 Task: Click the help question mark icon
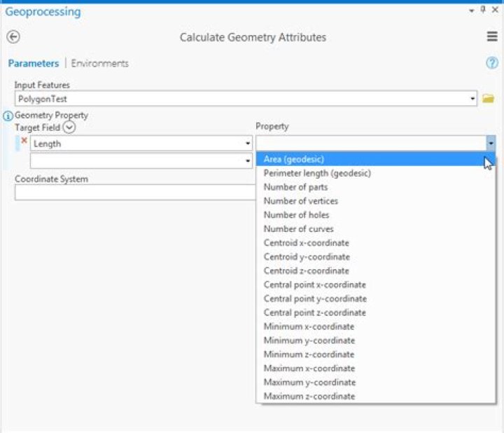pyautogui.click(x=491, y=63)
